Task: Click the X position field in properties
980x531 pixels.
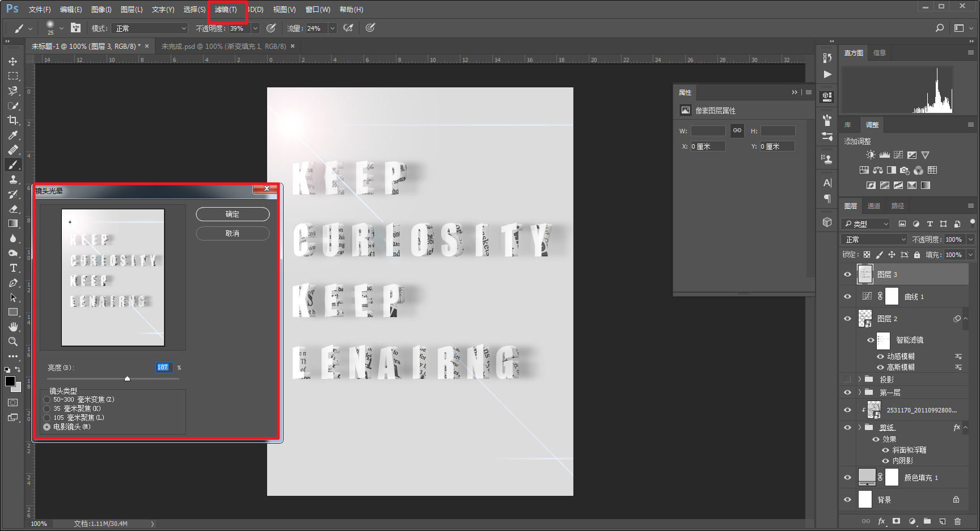Action: [x=708, y=146]
